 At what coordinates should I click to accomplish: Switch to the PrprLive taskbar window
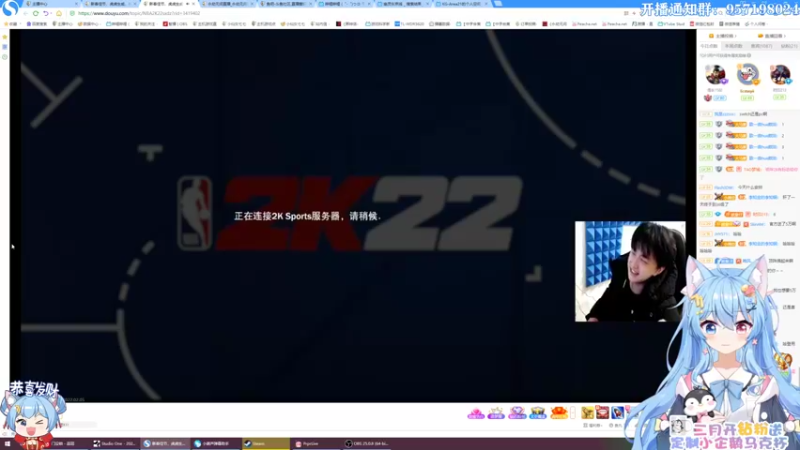(316, 444)
